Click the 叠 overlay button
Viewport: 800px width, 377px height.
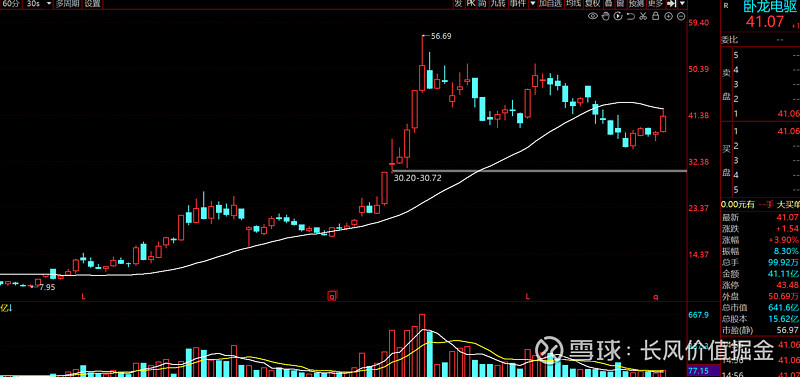click(x=609, y=4)
